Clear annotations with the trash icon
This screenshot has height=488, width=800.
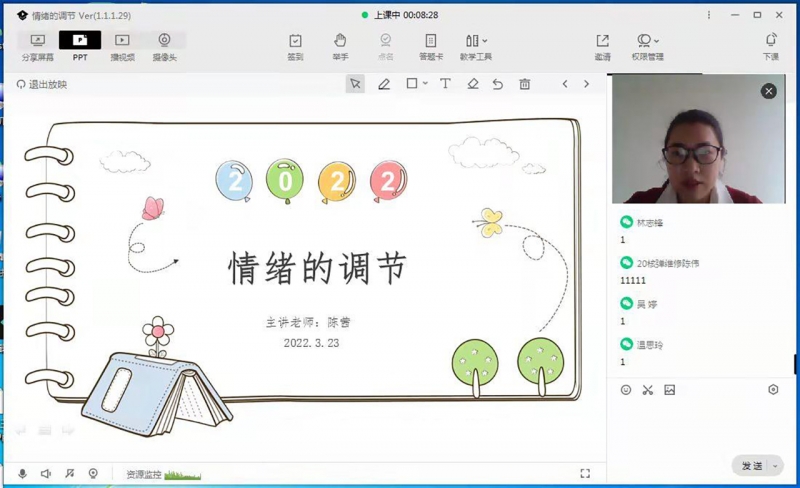coord(524,84)
